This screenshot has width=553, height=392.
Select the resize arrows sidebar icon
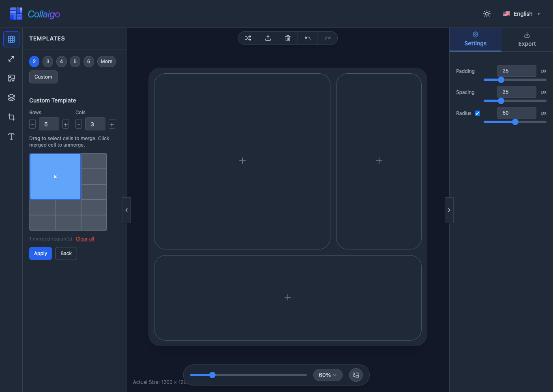click(x=11, y=59)
